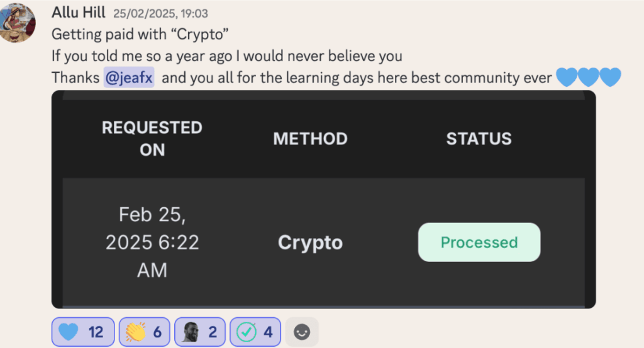Select the Feb 25, 2025 6:22 AM date cell

[152, 242]
